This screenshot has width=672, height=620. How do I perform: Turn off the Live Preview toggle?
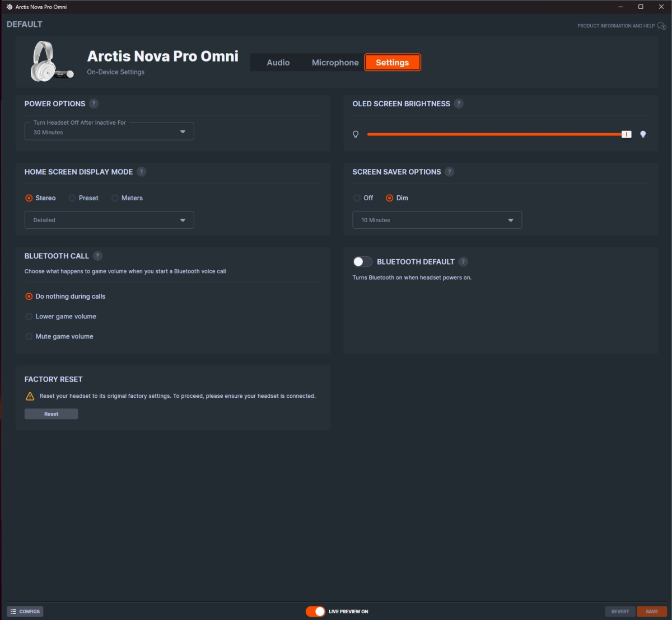click(315, 612)
